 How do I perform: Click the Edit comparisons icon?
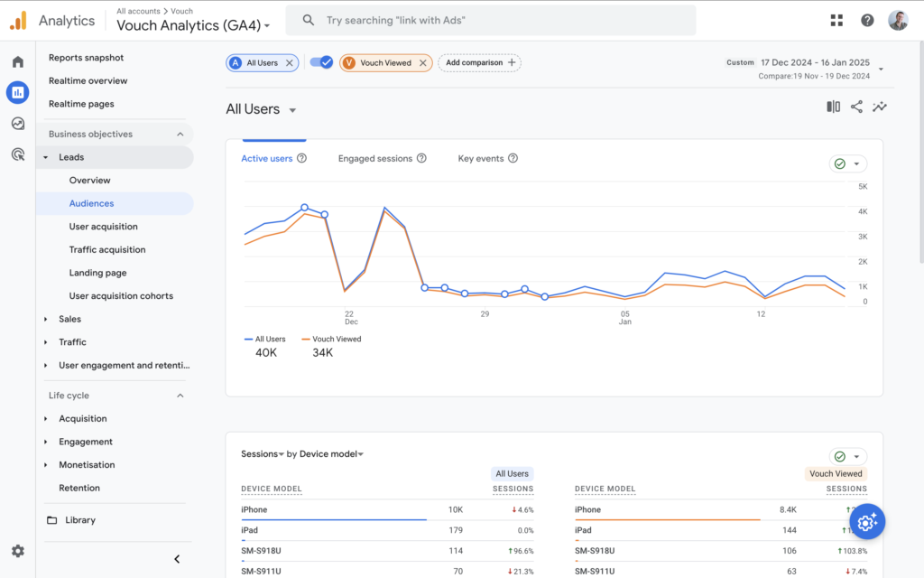833,107
